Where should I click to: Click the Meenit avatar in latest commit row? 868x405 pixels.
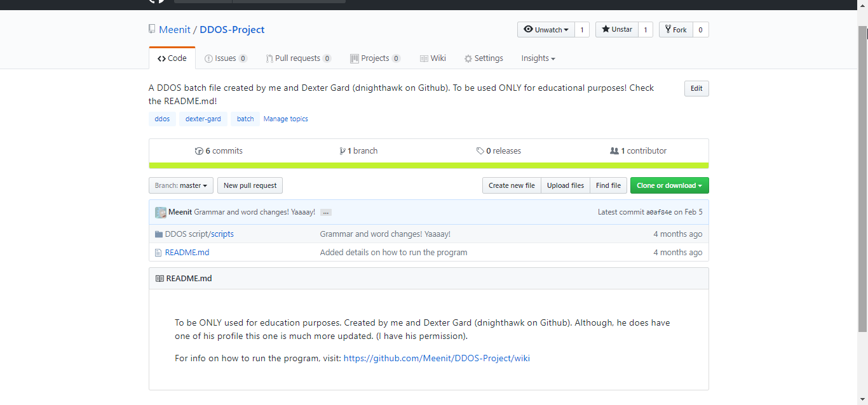(161, 212)
